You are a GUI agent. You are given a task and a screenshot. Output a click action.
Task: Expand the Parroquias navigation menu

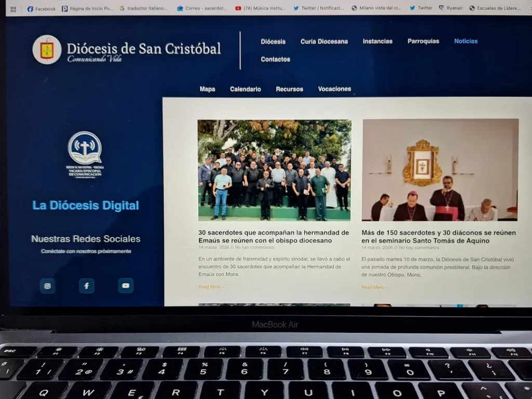point(423,41)
